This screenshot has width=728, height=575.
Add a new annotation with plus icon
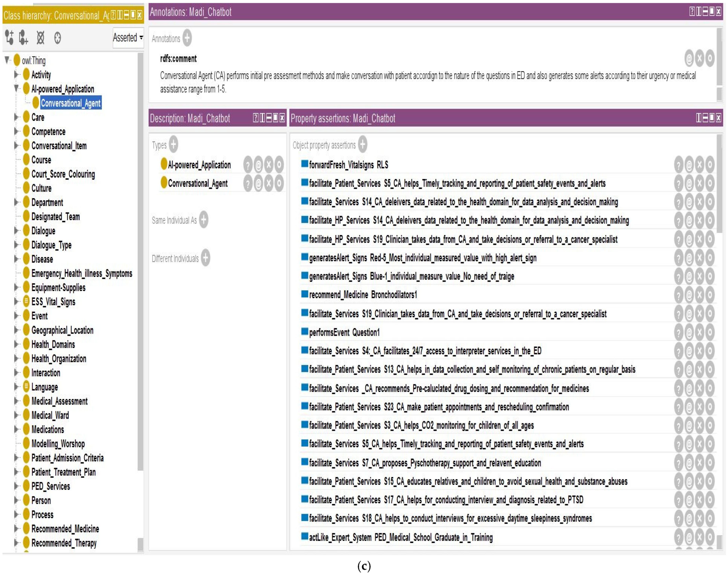187,38
